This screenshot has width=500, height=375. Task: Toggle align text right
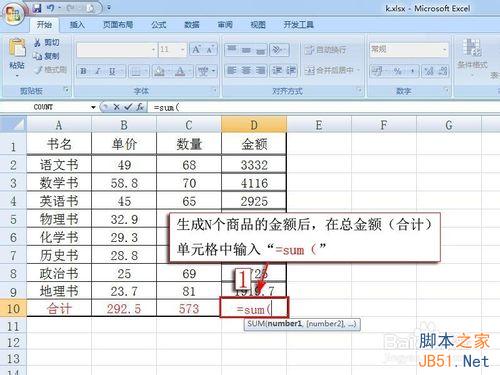[260, 70]
